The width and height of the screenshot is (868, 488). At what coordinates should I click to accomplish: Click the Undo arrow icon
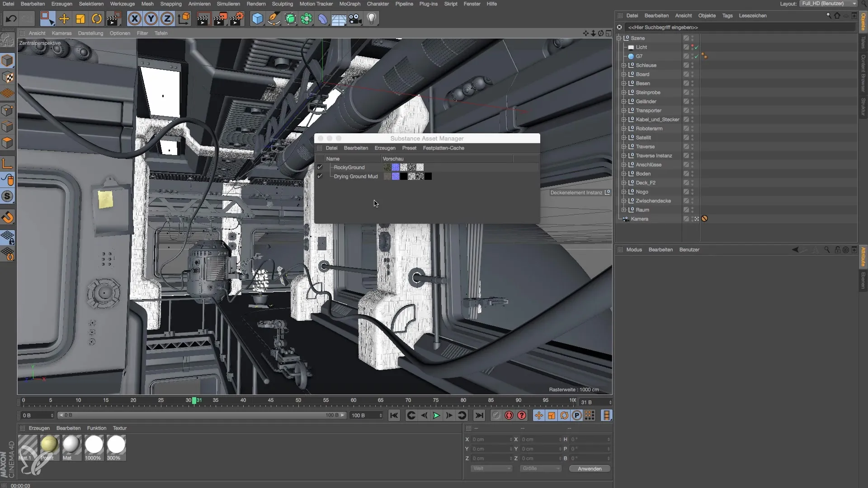click(11, 19)
